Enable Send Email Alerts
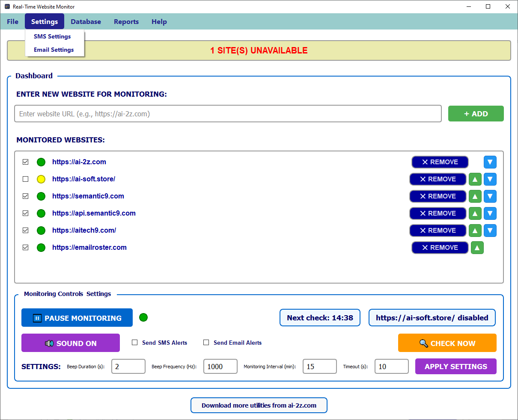The image size is (518, 420). 206,343
